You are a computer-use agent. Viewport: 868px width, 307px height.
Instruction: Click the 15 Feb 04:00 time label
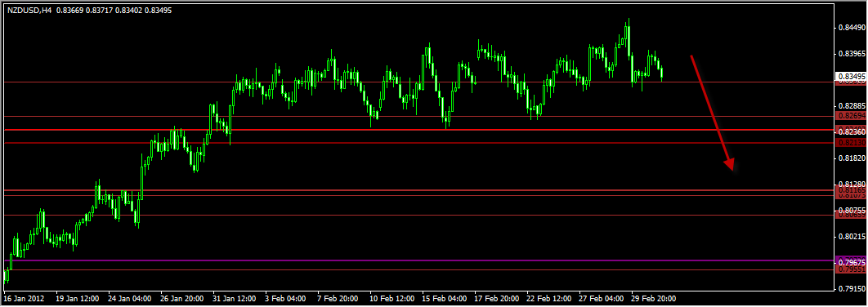tap(444, 298)
